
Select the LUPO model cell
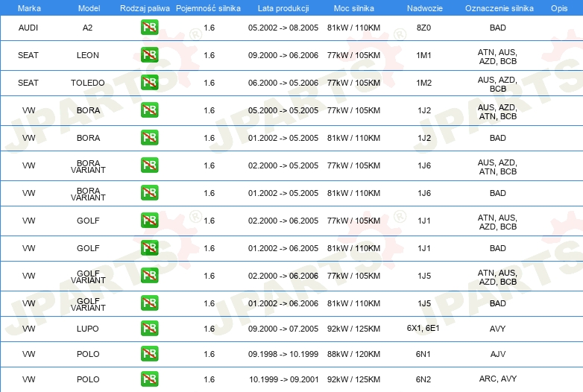coord(88,329)
